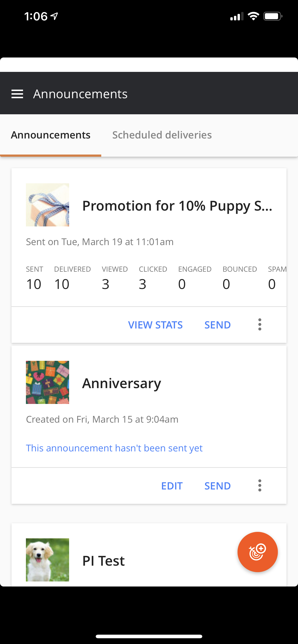The height and width of the screenshot is (644, 298).
Task: Send the Anniversary announcement
Action: [x=217, y=486]
